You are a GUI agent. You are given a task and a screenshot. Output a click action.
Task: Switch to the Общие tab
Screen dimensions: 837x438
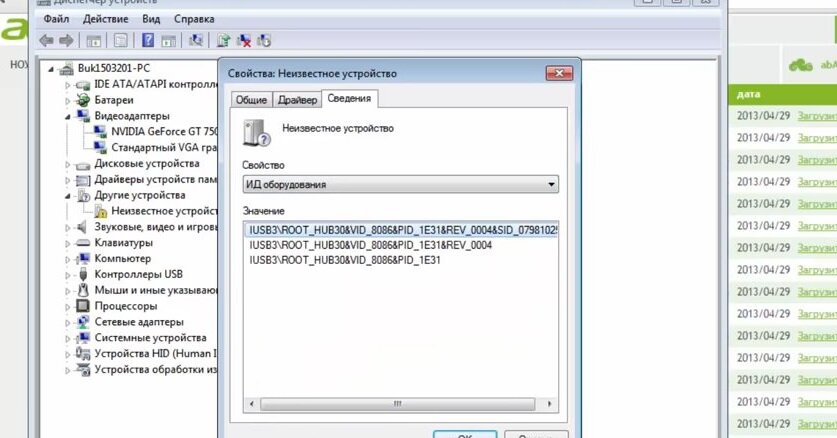tap(251, 100)
